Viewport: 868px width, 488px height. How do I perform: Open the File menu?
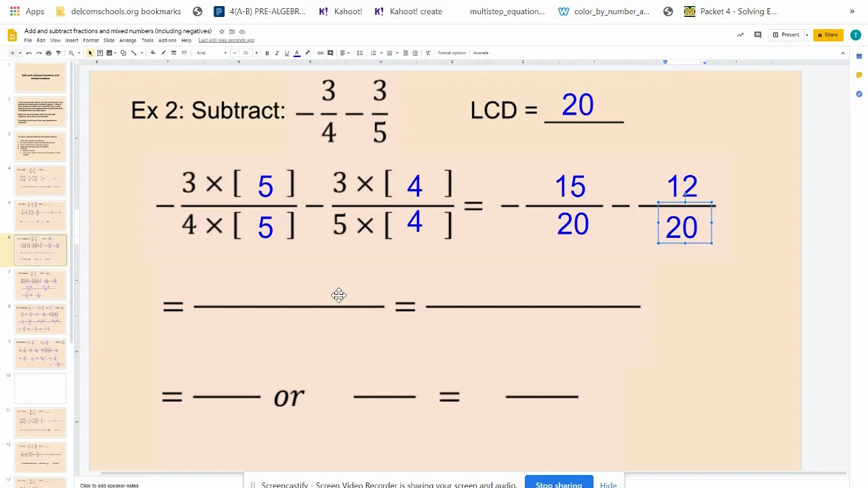28,41
